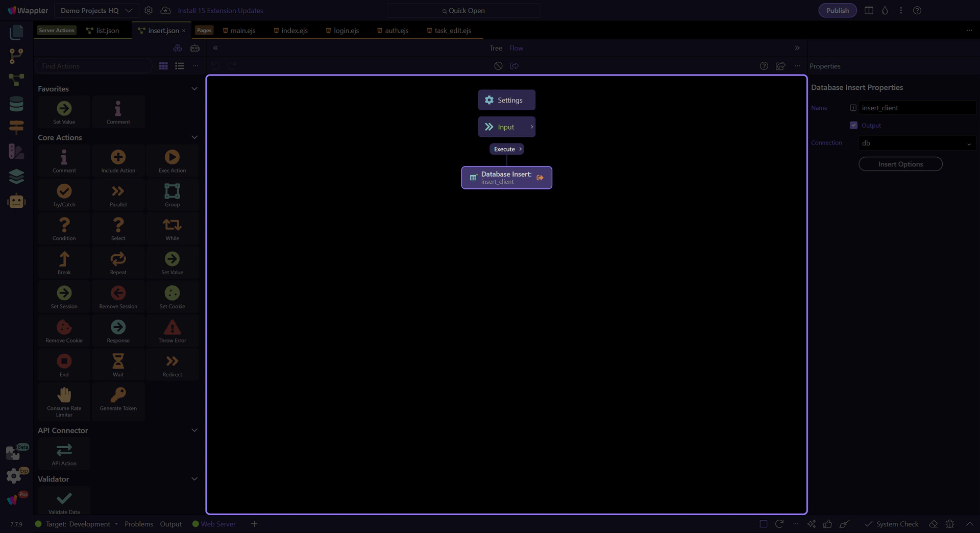Click the Find Actions search field

point(94,66)
